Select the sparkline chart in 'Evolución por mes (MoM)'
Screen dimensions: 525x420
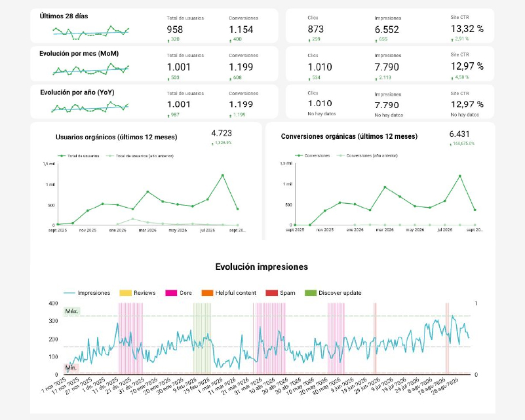(x=90, y=69)
